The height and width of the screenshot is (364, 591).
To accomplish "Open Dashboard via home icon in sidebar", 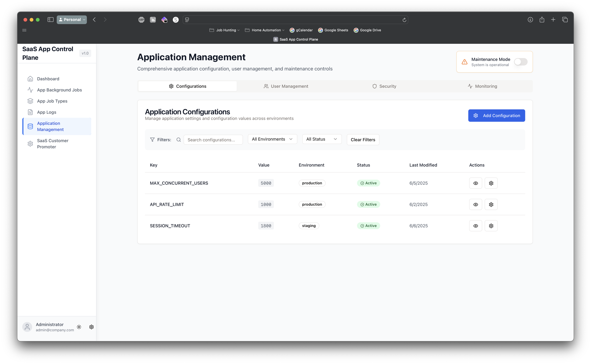I will click(30, 79).
